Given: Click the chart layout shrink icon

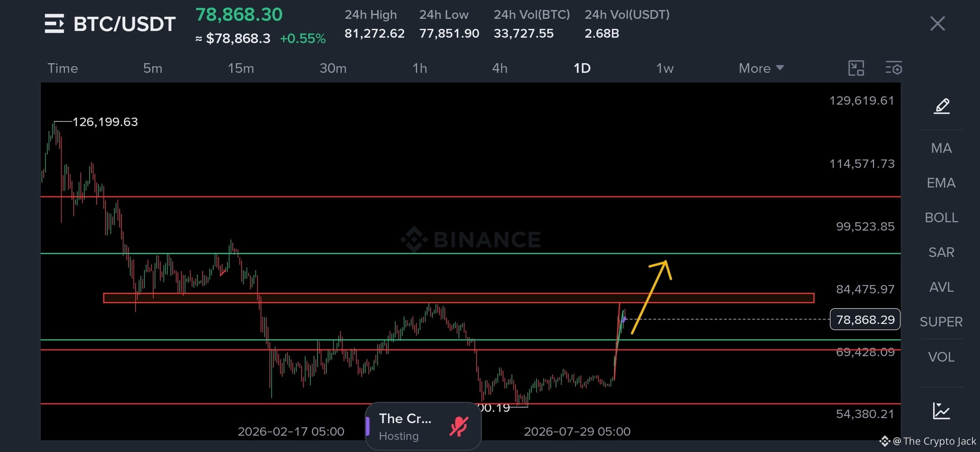Looking at the screenshot, I should point(856,68).
